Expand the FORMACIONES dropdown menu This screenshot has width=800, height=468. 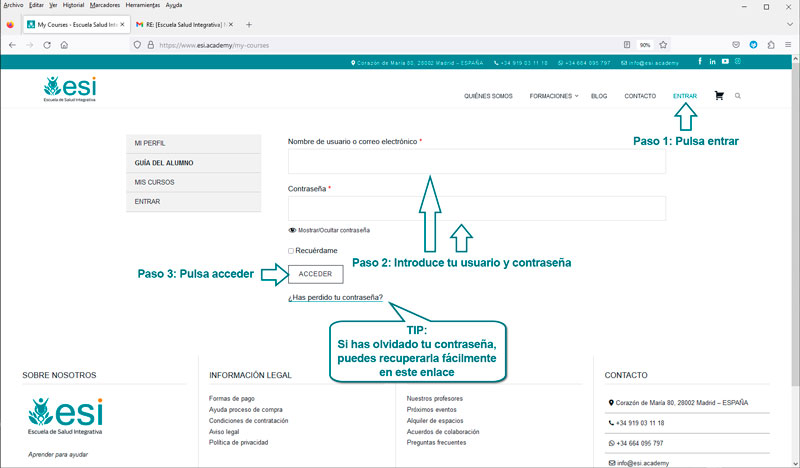coord(554,96)
